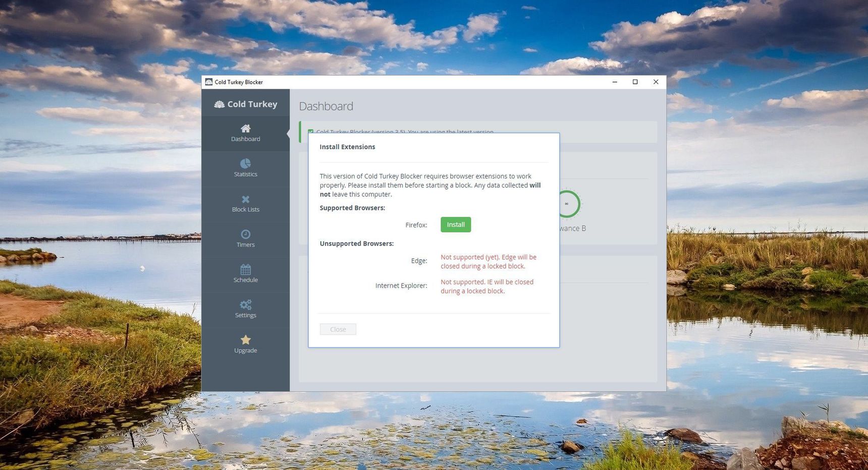Minimize the Cold Turkey Blocker window
The image size is (868, 470).
tap(615, 82)
